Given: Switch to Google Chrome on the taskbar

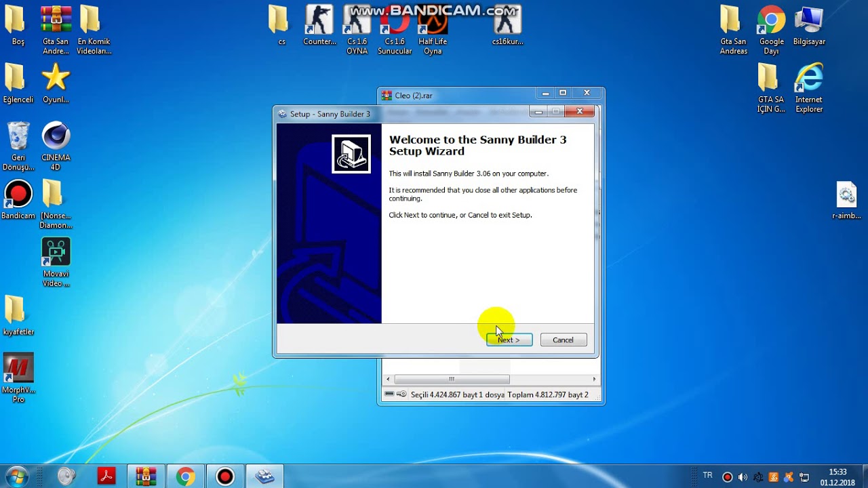Looking at the screenshot, I should pyautogui.click(x=185, y=476).
